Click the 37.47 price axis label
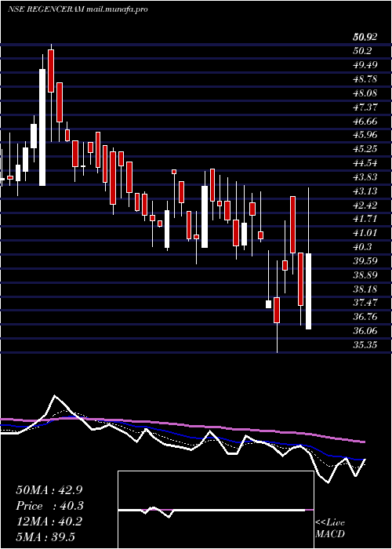This screenshot has width=392, height=549. click(365, 304)
